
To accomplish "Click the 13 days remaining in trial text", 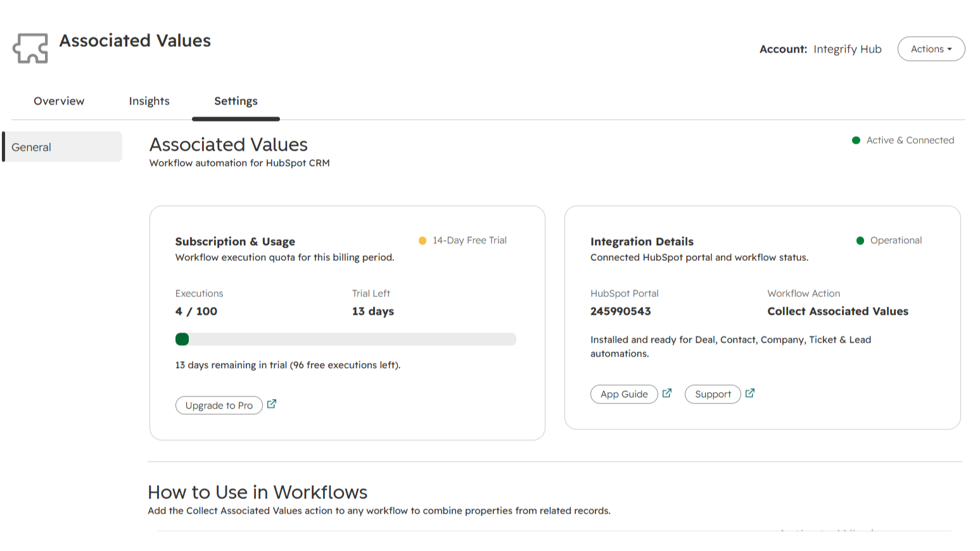I will (x=288, y=365).
